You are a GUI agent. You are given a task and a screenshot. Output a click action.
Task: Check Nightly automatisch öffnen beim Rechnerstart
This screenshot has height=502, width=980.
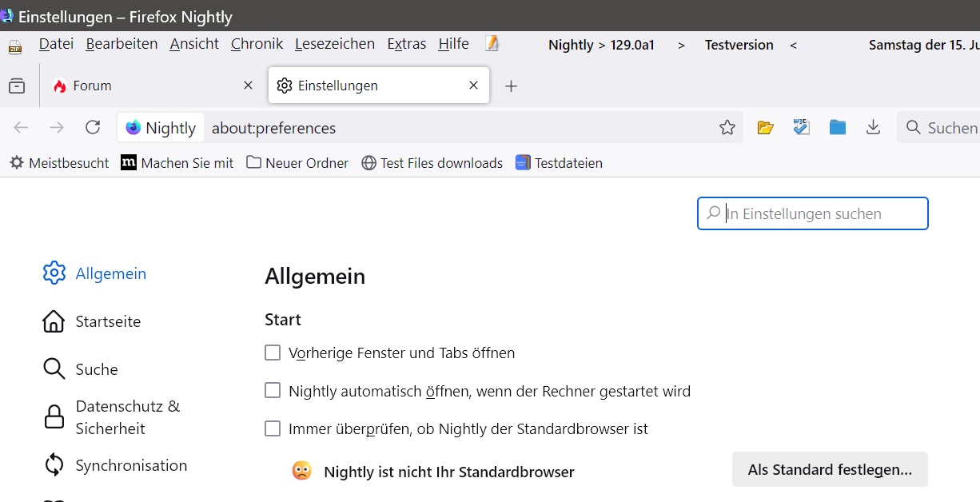pyautogui.click(x=273, y=390)
